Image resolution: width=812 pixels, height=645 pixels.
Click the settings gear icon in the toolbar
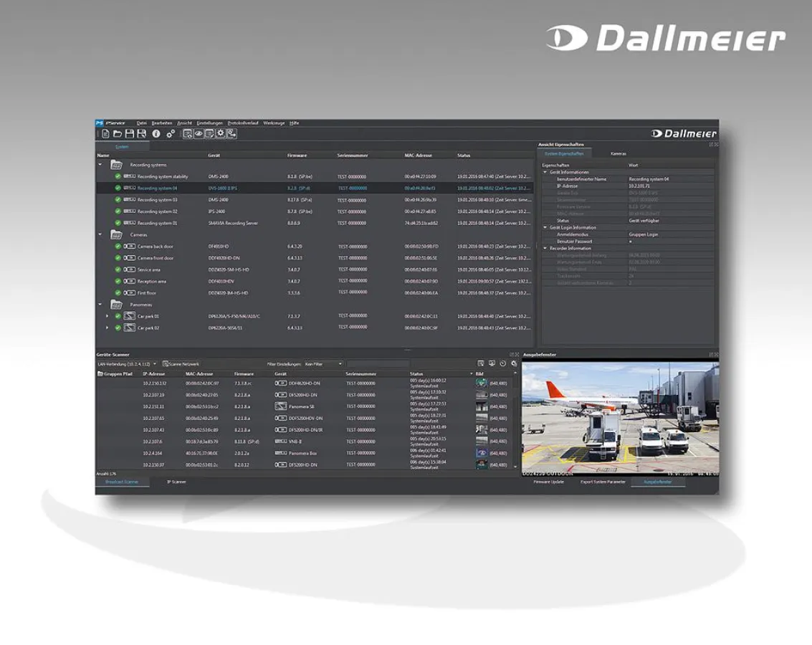click(x=170, y=135)
